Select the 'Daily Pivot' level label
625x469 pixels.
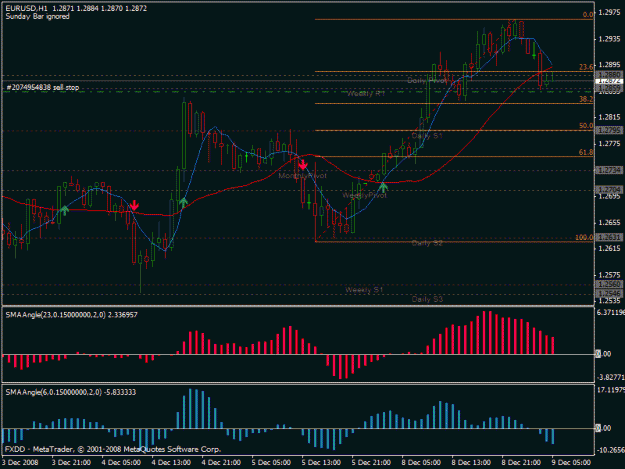(427, 80)
